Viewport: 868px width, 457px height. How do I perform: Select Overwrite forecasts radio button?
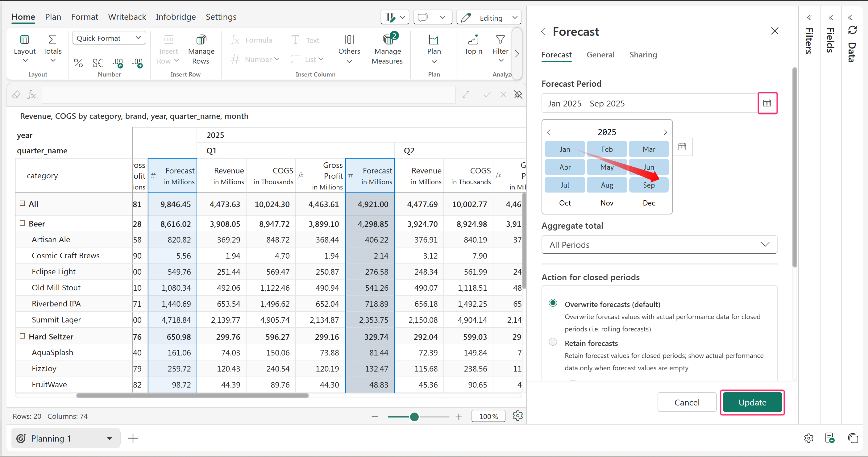click(553, 303)
